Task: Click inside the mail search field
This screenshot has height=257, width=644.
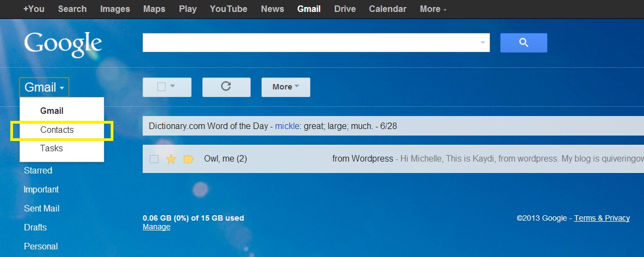Action: [309, 43]
